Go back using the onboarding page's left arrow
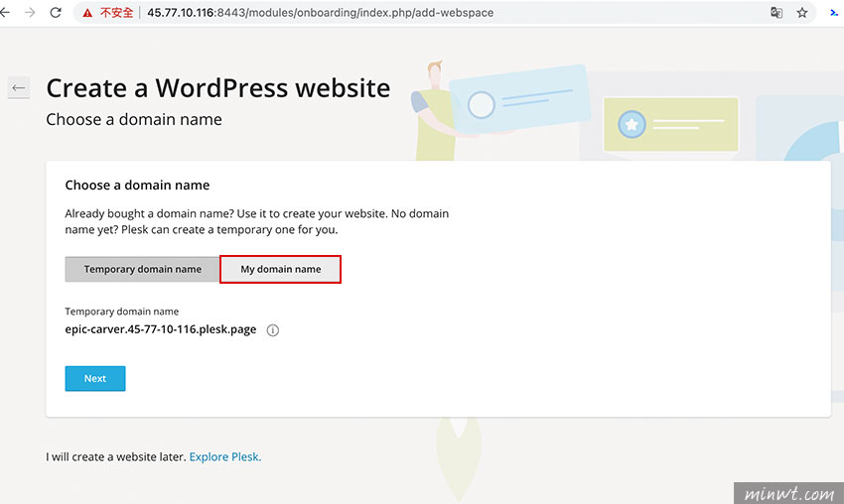844x504 pixels. point(19,87)
